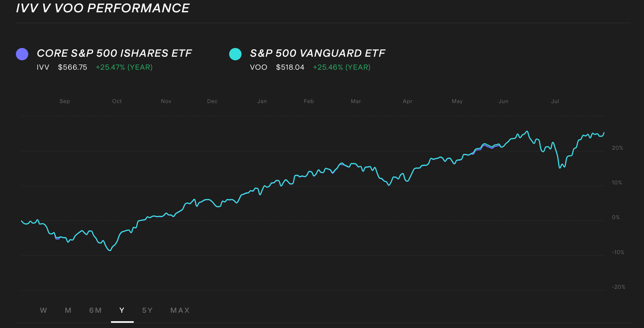Click the green +25.46% yearly change for VOO

[x=341, y=67]
